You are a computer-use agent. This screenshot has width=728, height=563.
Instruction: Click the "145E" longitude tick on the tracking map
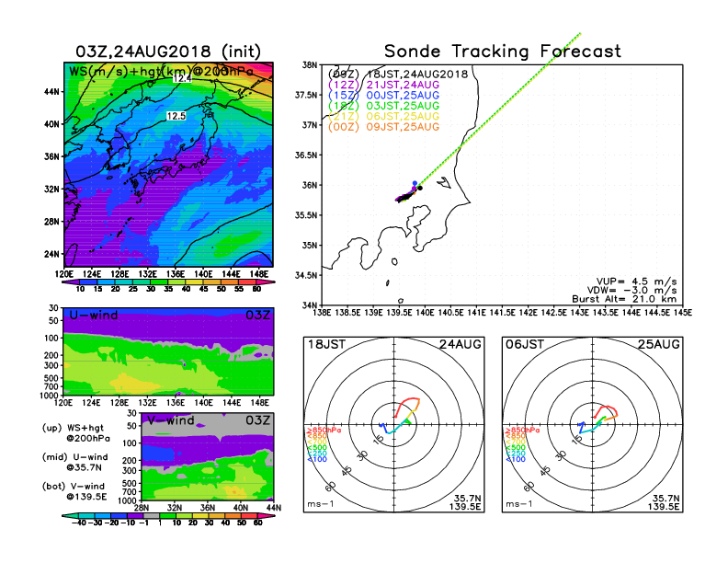tap(682, 313)
